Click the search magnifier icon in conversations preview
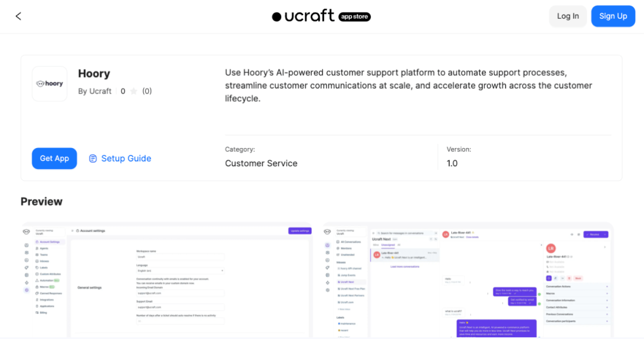The image size is (644, 339). 379,233
